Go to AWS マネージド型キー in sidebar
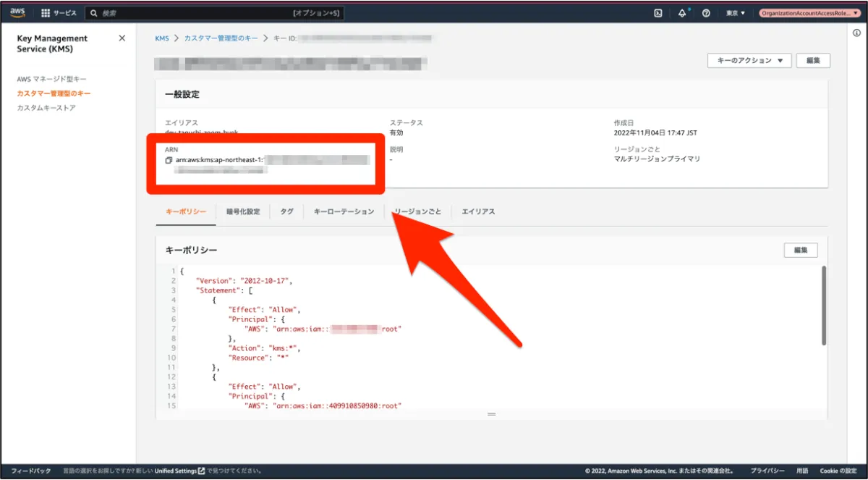 click(52, 79)
